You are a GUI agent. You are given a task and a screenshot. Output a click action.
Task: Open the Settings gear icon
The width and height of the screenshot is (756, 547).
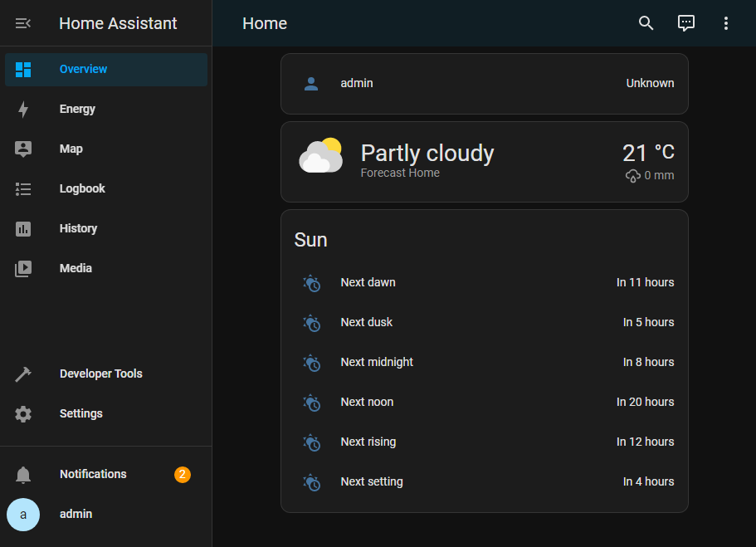click(23, 414)
